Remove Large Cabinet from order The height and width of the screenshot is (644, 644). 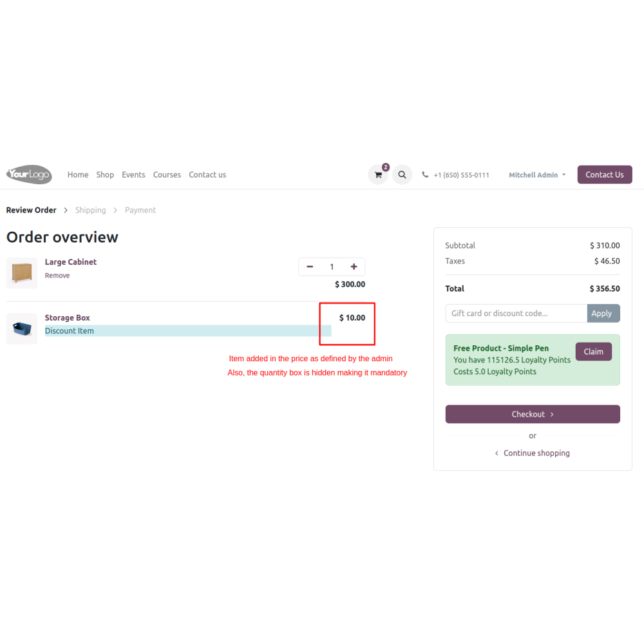pyautogui.click(x=57, y=276)
